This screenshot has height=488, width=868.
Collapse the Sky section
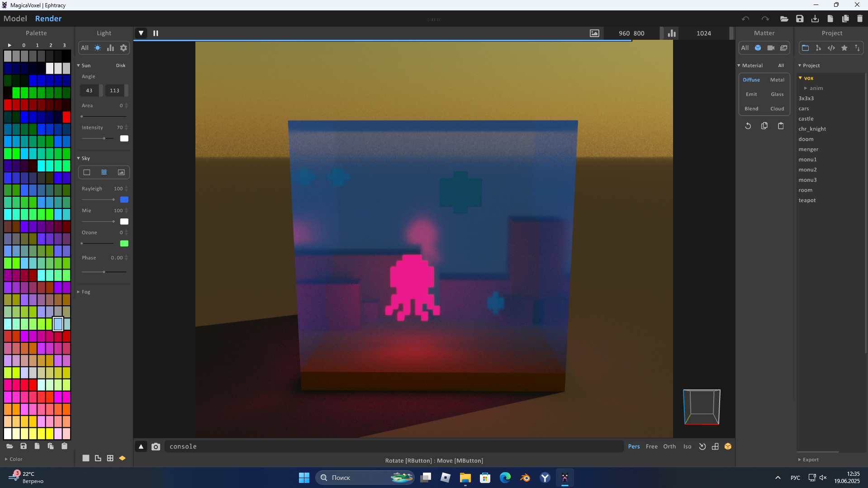pos(78,158)
